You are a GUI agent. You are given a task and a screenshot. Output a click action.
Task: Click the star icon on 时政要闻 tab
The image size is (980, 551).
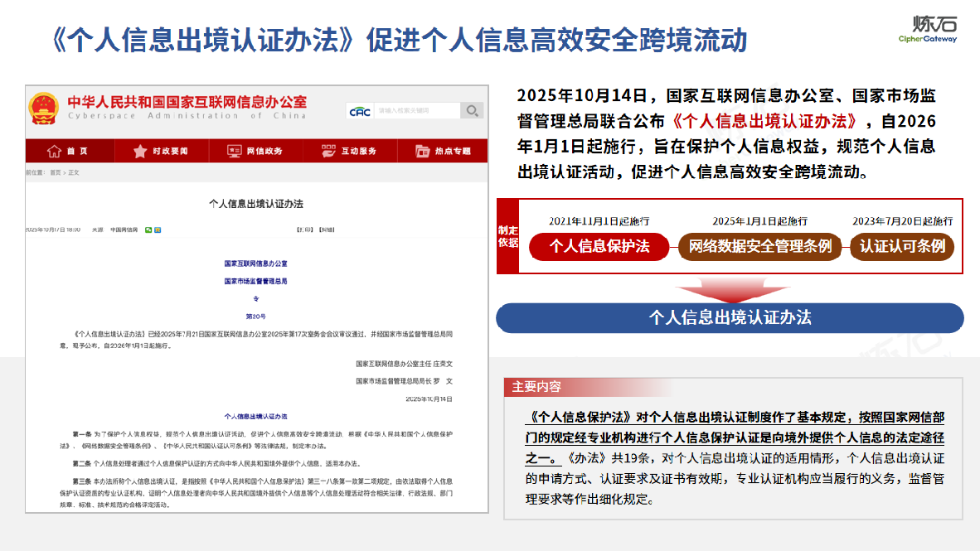coord(140,151)
